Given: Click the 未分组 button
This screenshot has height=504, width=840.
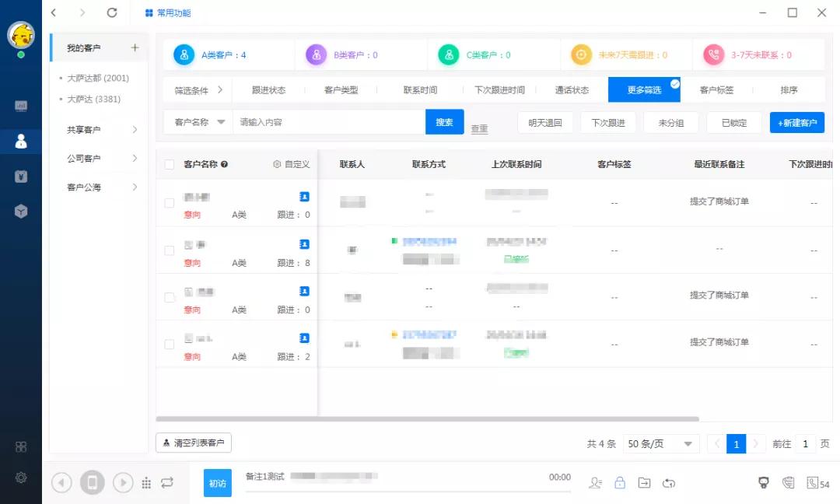Looking at the screenshot, I should click(670, 123).
